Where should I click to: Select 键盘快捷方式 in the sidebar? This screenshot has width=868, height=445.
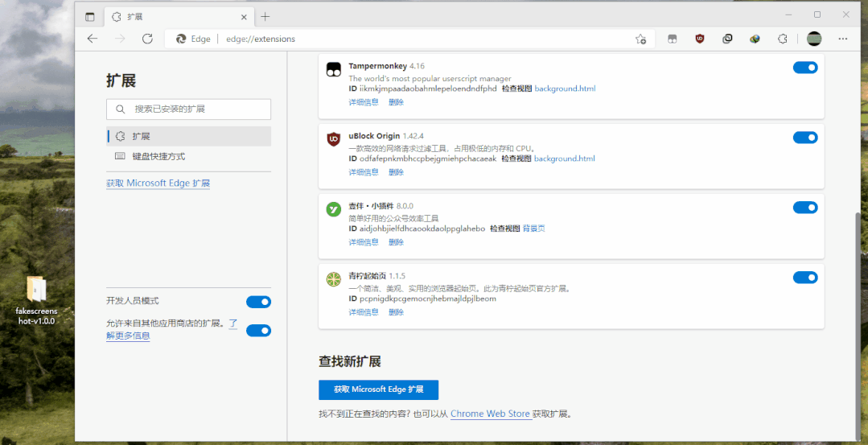pos(158,156)
